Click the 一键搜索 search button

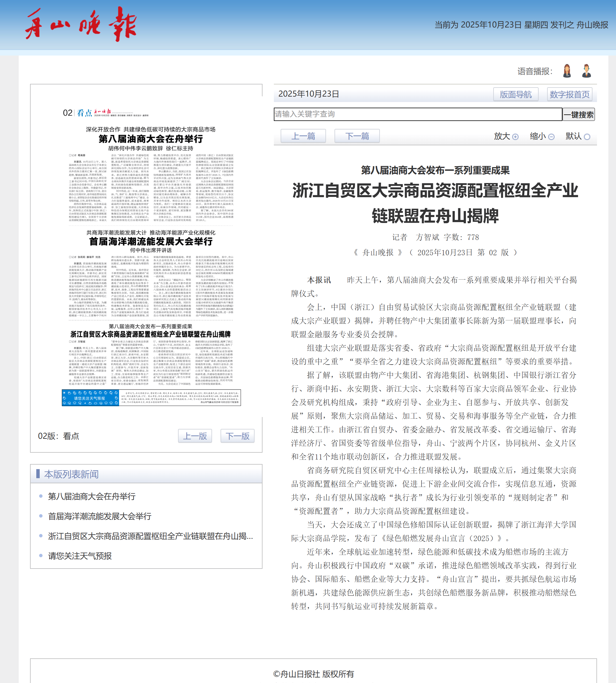578,114
